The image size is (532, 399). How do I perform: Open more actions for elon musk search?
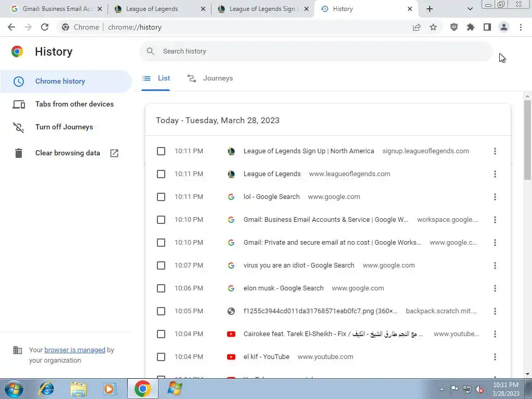click(495, 288)
